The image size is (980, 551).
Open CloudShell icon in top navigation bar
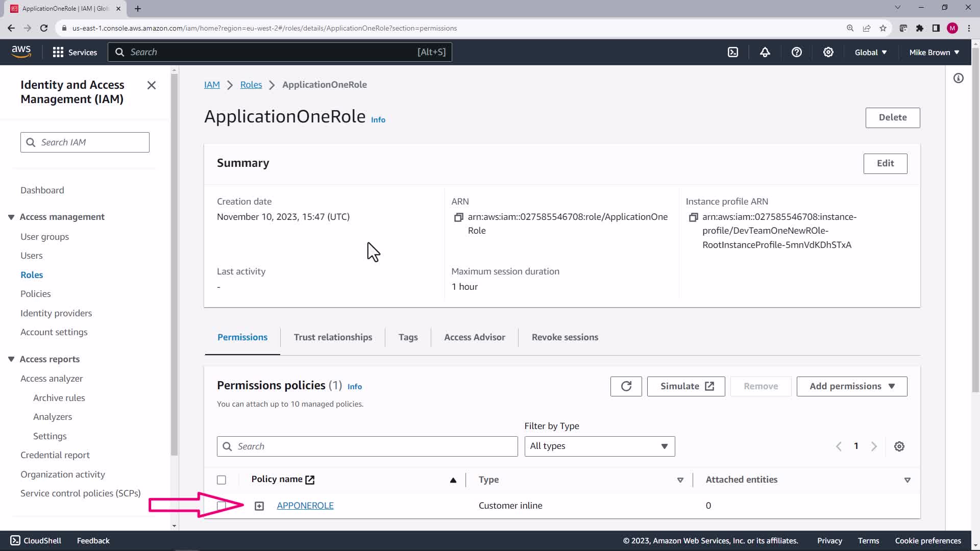733,52
